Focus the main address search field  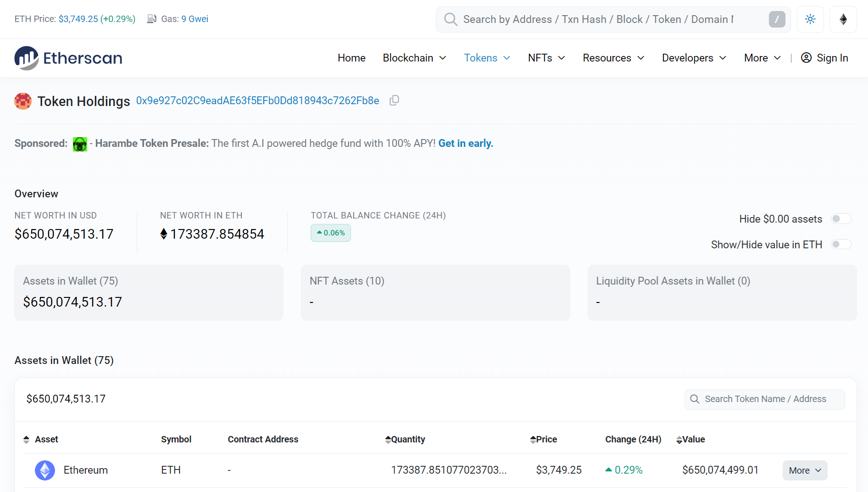(612, 19)
